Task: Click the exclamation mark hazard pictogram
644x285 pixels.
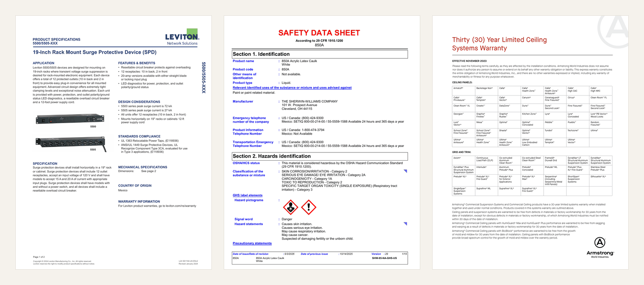Action: pos(308,207)
